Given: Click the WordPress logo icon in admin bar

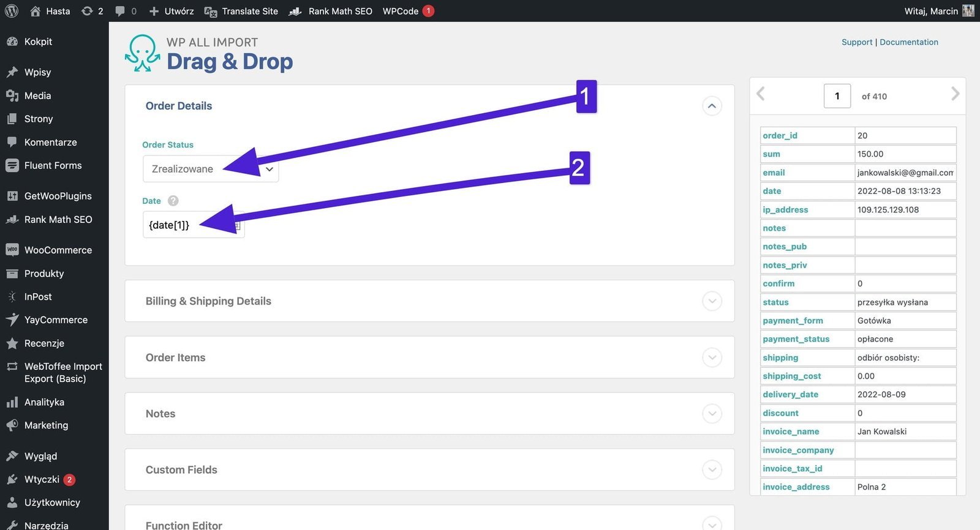Looking at the screenshot, I should point(12,11).
